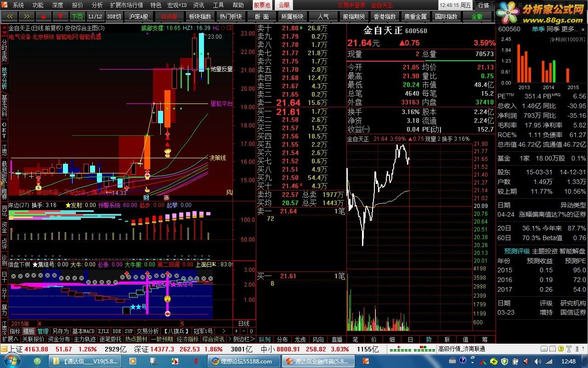The width and height of the screenshot is (588, 368).
Task: Click the red up triangle toolbar icon
Action: coord(44,16)
